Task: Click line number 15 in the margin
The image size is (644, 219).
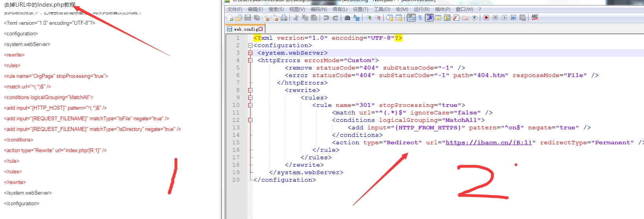Action: coord(236,143)
